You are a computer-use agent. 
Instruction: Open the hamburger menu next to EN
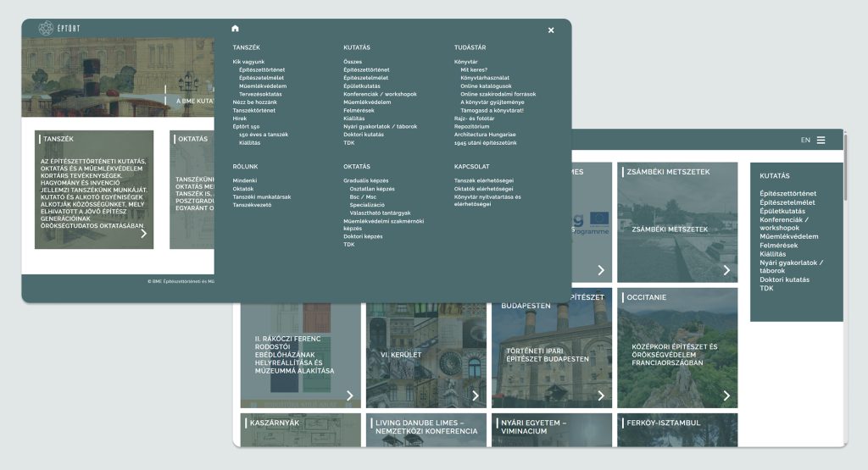(x=821, y=141)
